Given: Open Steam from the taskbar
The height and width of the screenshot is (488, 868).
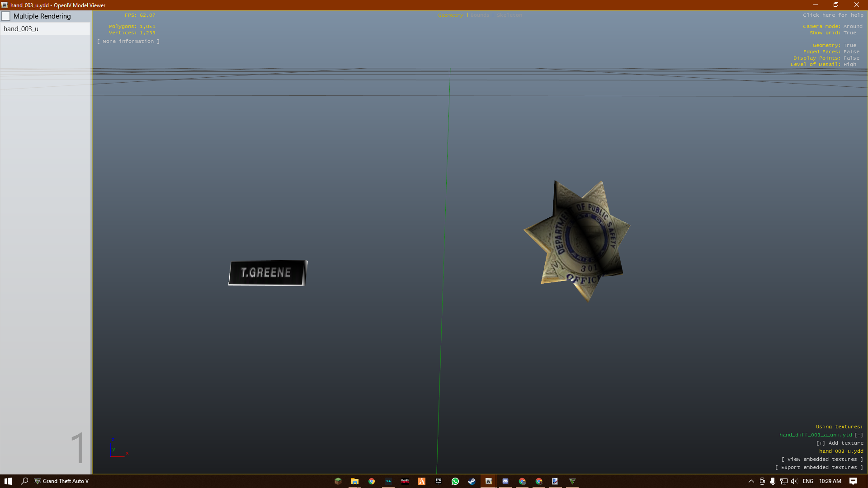Looking at the screenshot, I should coord(472,481).
